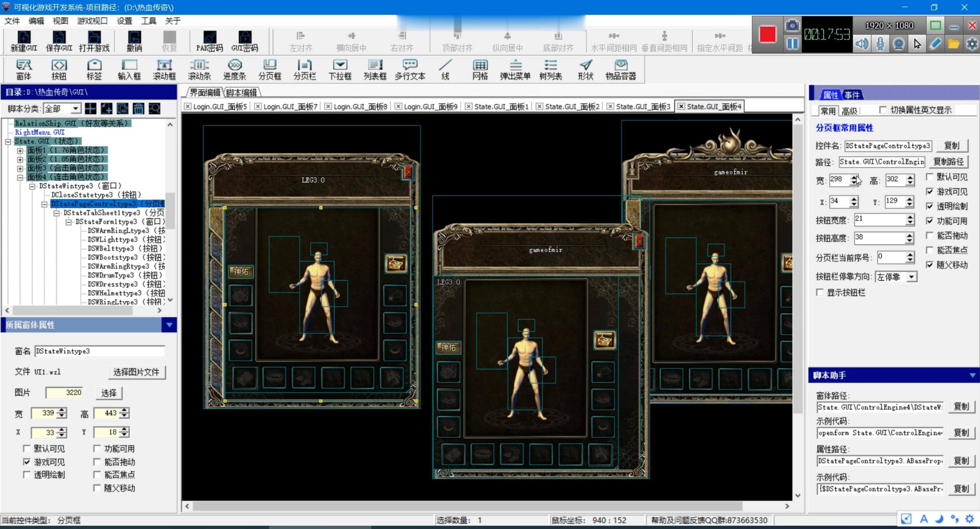
Task: Expand the 面板2 (1.85角色状态) node
Action: (20, 159)
